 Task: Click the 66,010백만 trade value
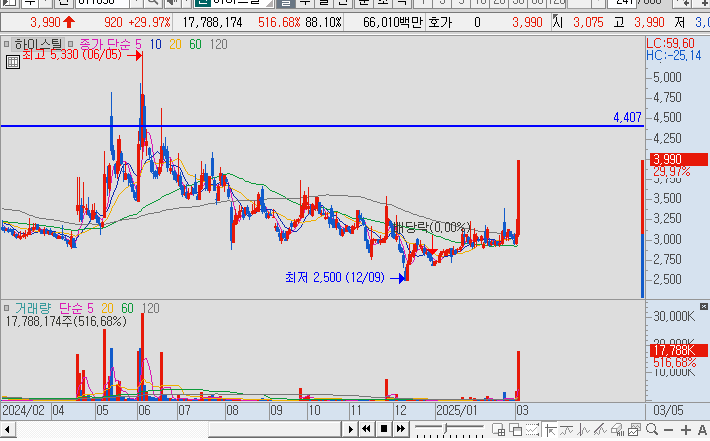393,22
